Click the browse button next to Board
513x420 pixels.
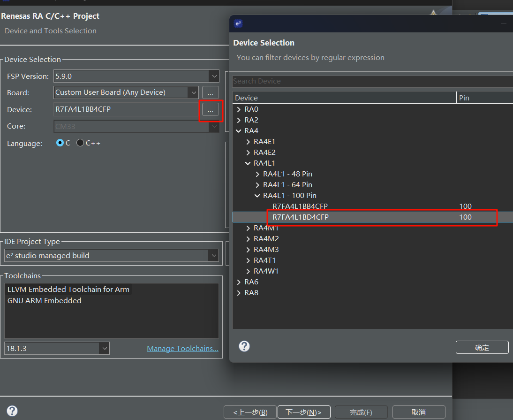pyautogui.click(x=211, y=92)
